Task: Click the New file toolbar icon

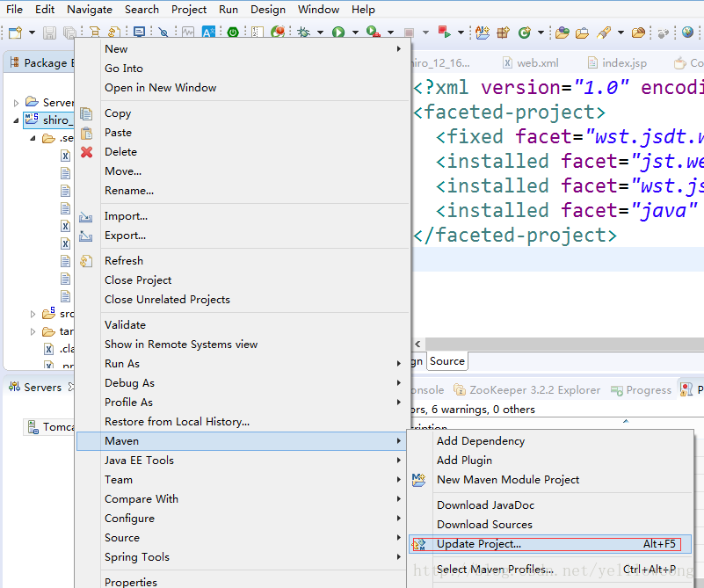Action: tap(15, 33)
